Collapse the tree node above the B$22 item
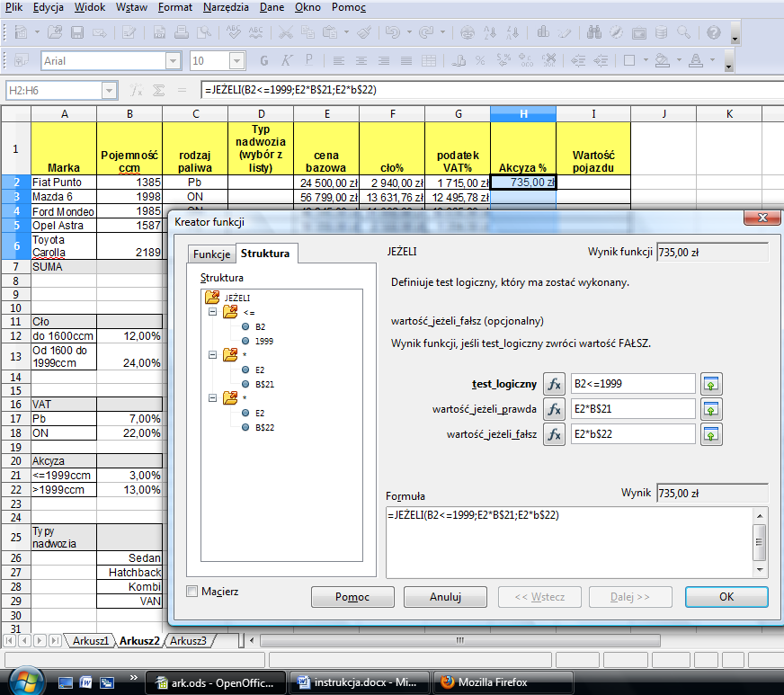The width and height of the screenshot is (784, 695). pyautogui.click(x=212, y=398)
